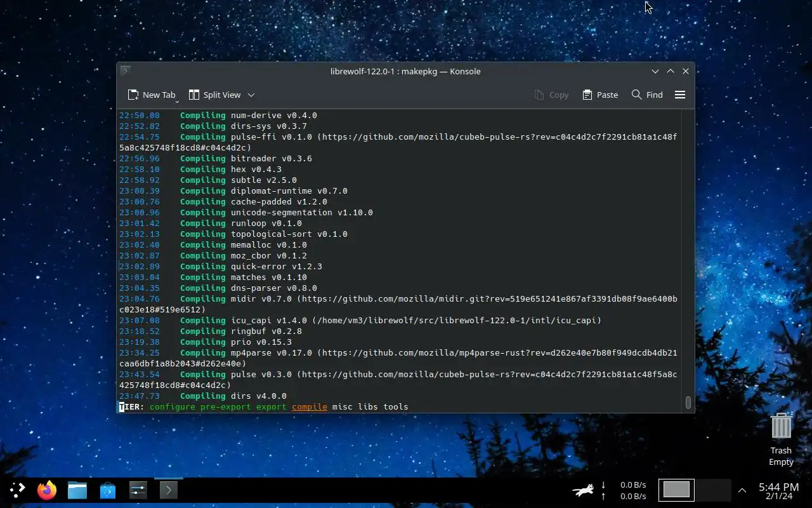Click the libs tier text
The image size is (812, 508).
pyautogui.click(x=368, y=406)
